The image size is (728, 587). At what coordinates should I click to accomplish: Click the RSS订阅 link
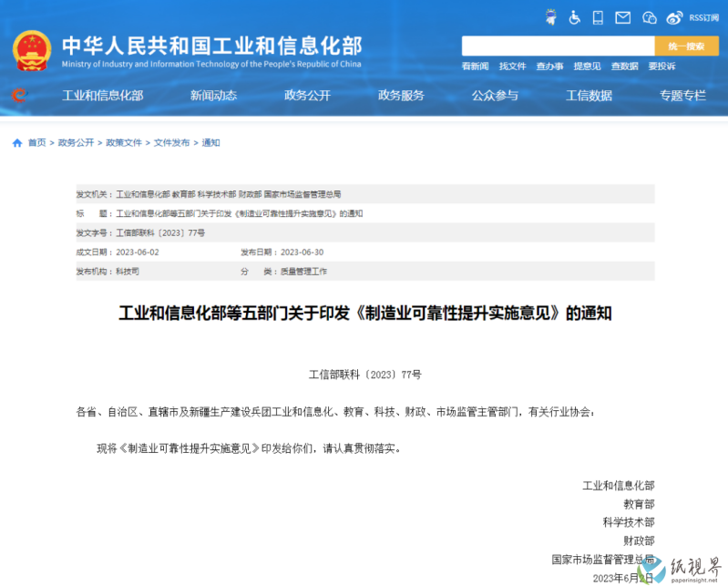pyautogui.click(x=704, y=17)
